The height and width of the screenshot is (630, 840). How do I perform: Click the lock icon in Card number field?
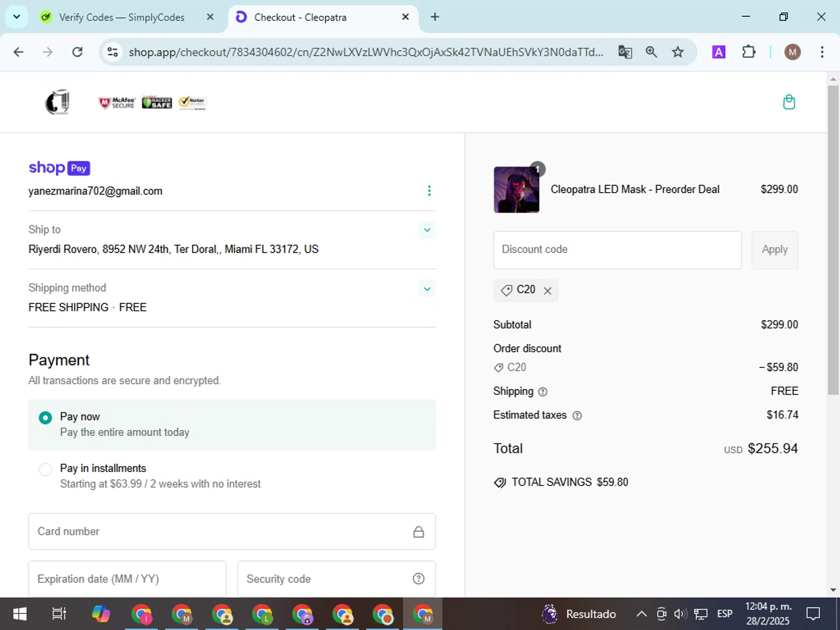tap(418, 532)
